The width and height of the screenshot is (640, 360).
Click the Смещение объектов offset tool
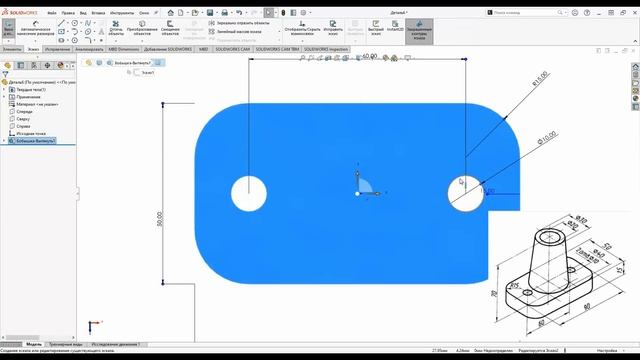pyautogui.click(x=170, y=29)
